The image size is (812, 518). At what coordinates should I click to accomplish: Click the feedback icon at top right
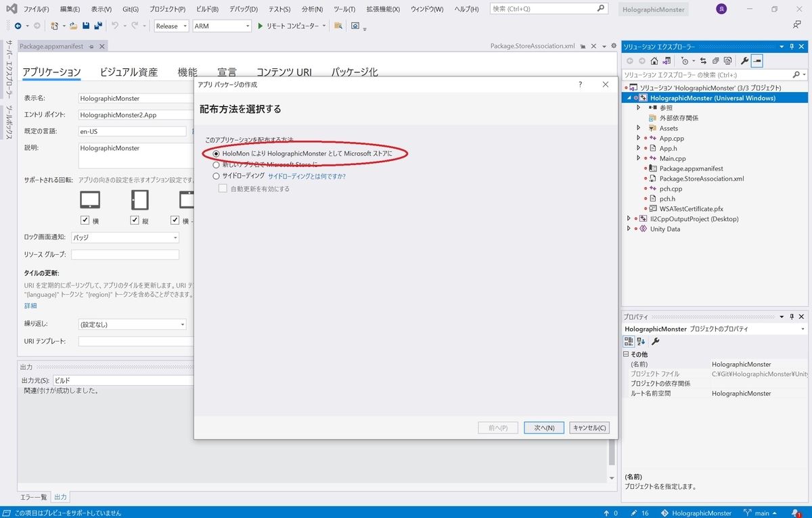(797, 25)
